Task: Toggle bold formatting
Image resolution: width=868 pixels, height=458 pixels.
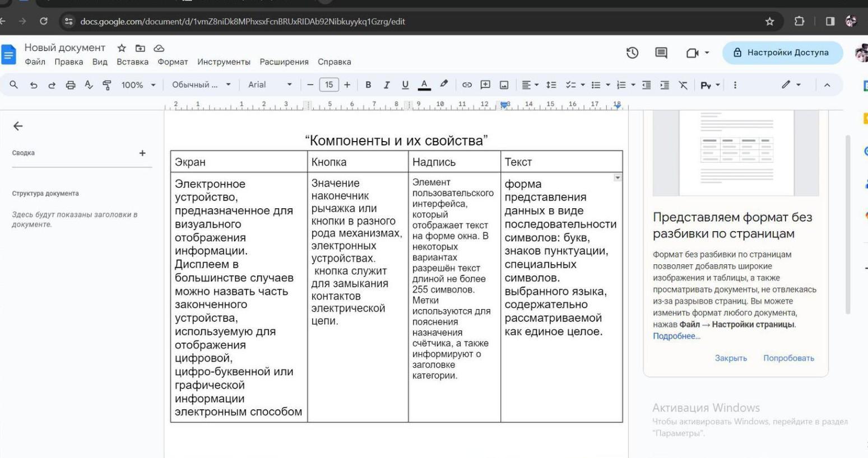Action: tap(368, 85)
